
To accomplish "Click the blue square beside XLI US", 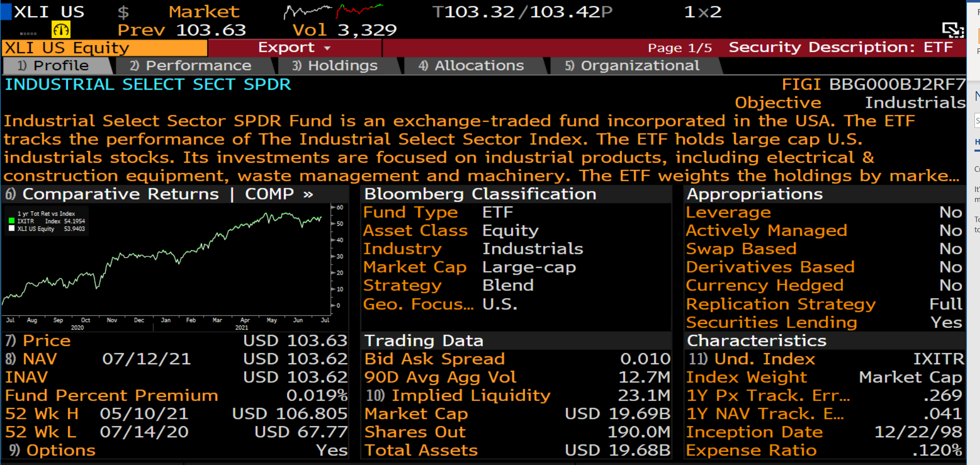I will 6,12.
